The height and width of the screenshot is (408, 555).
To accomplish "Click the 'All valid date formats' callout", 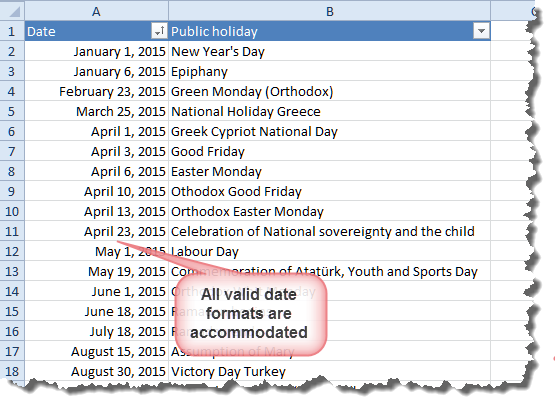I will click(250, 314).
